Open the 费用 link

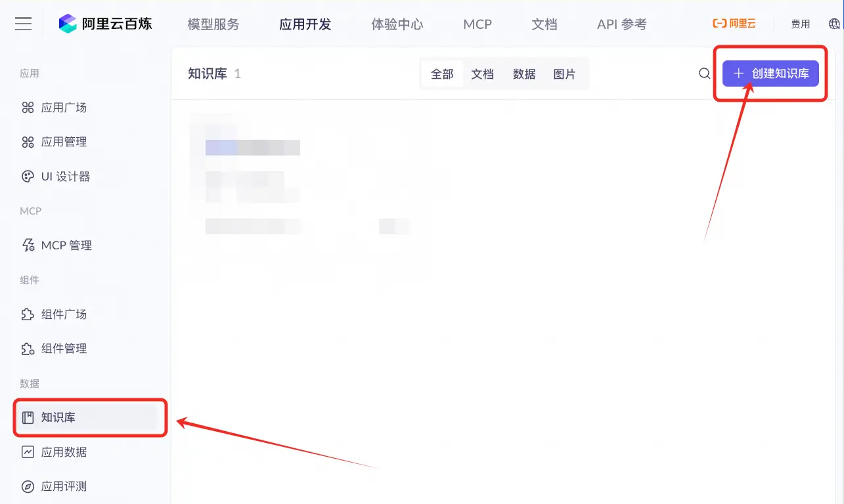tap(801, 24)
